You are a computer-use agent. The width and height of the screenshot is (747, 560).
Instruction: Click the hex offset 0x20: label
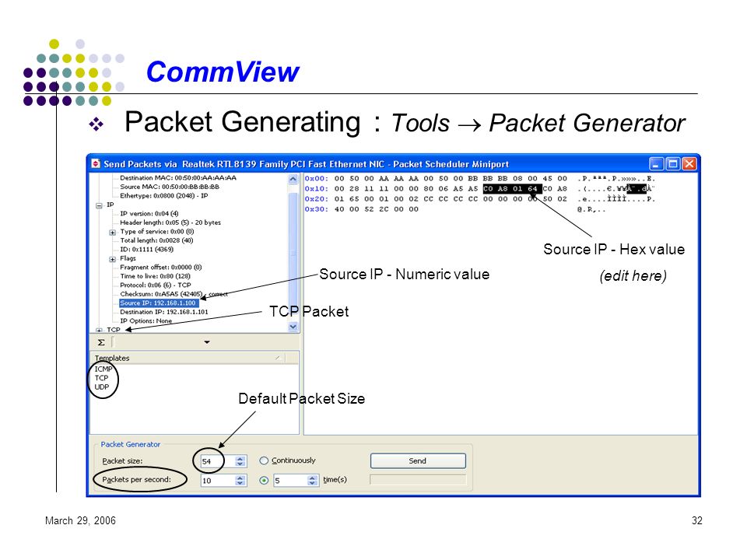point(317,199)
